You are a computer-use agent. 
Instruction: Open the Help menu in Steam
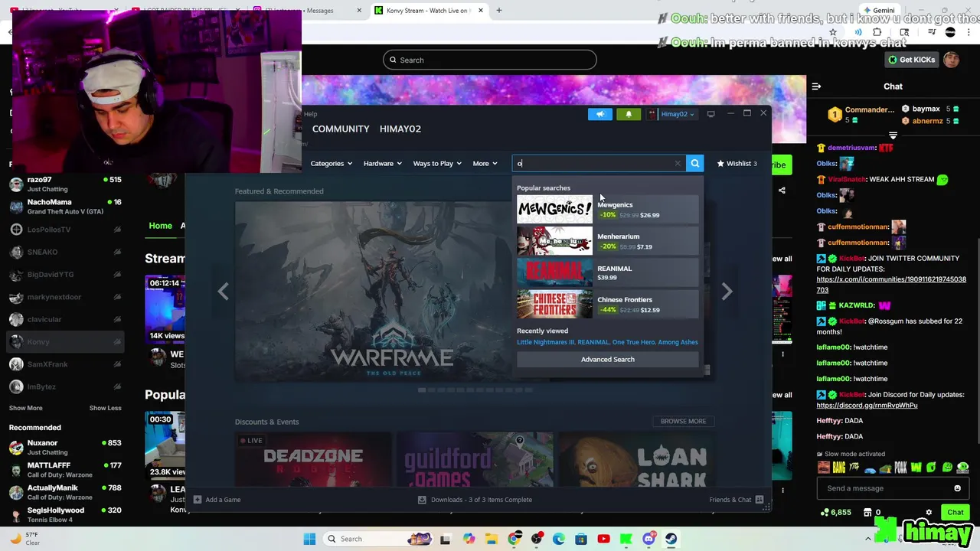310,114
